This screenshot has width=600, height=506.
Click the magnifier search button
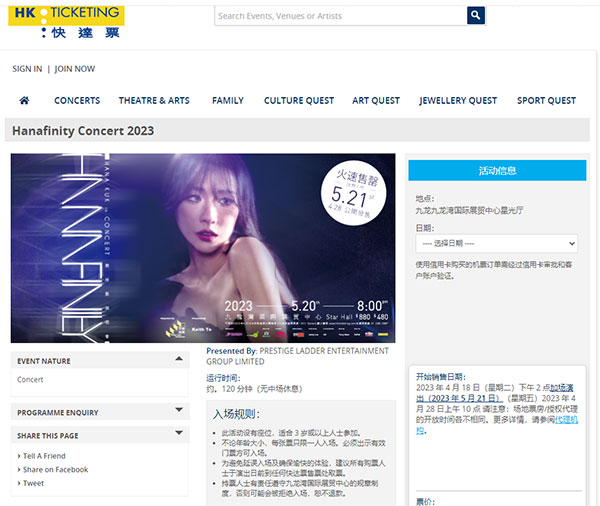point(476,15)
